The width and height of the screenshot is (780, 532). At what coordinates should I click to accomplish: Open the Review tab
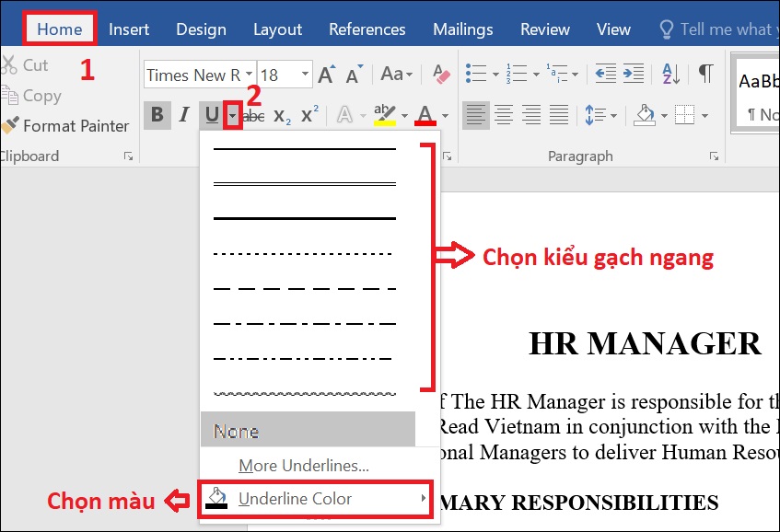(x=545, y=29)
